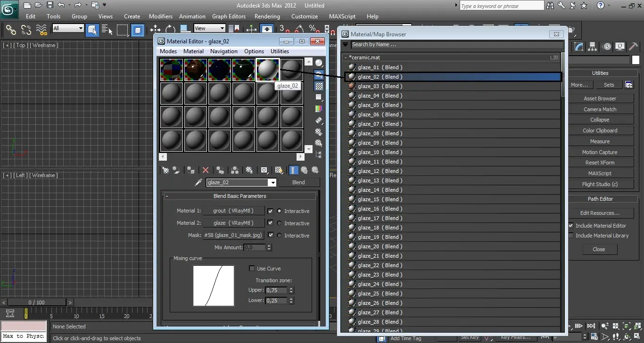
Task: Click the New Scene icon in quick access toolbar
Action: [28, 5]
